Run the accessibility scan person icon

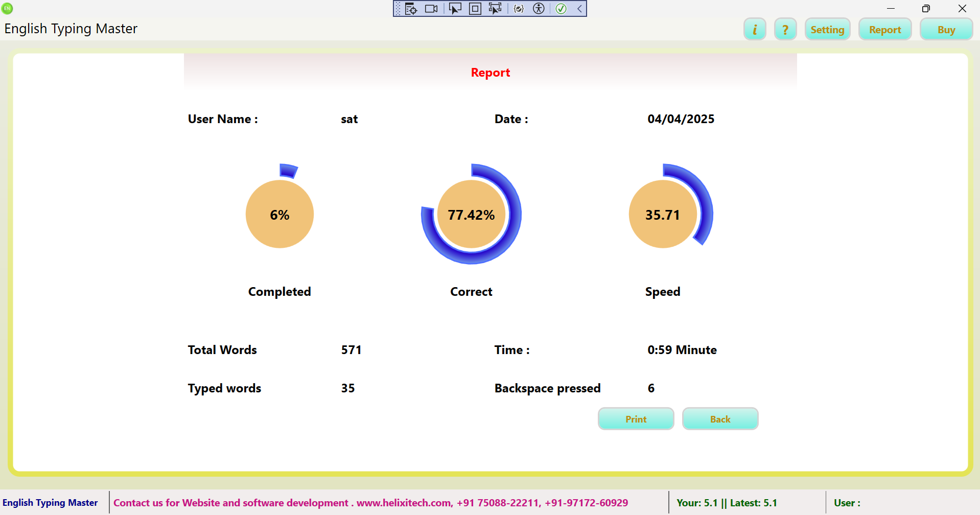pos(539,9)
